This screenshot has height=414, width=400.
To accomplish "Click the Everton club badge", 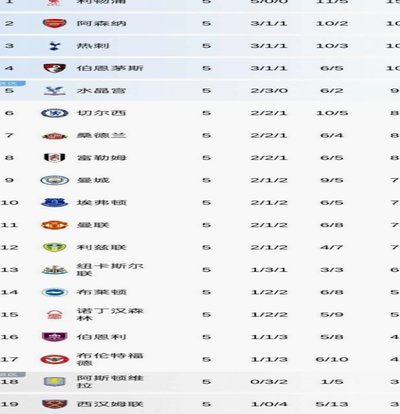I will click(55, 202).
